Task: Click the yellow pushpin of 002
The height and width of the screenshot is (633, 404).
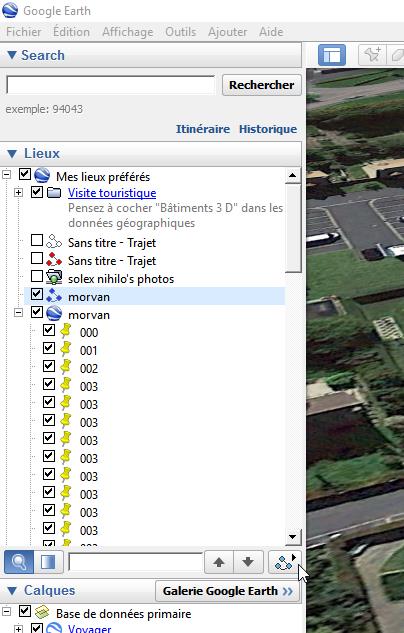Action: [65, 368]
